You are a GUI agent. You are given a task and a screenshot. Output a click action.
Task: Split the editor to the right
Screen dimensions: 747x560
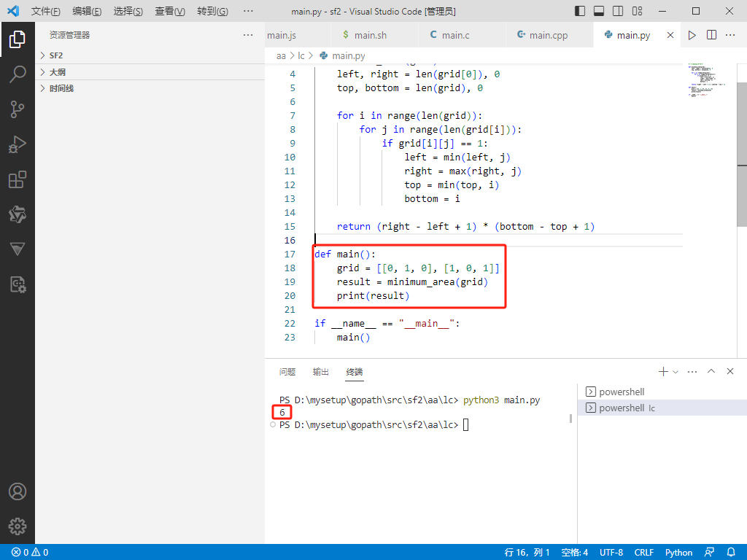[x=711, y=35]
